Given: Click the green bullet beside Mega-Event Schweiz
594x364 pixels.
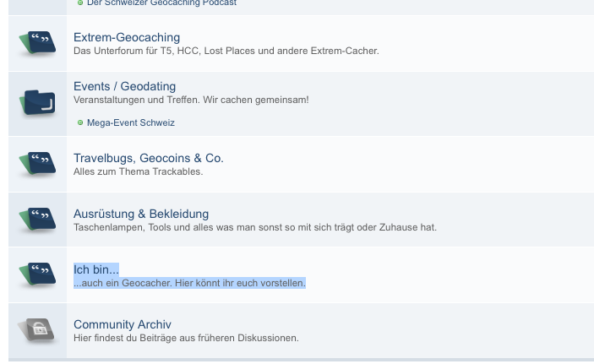Looking at the screenshot, I should (80, 122).
